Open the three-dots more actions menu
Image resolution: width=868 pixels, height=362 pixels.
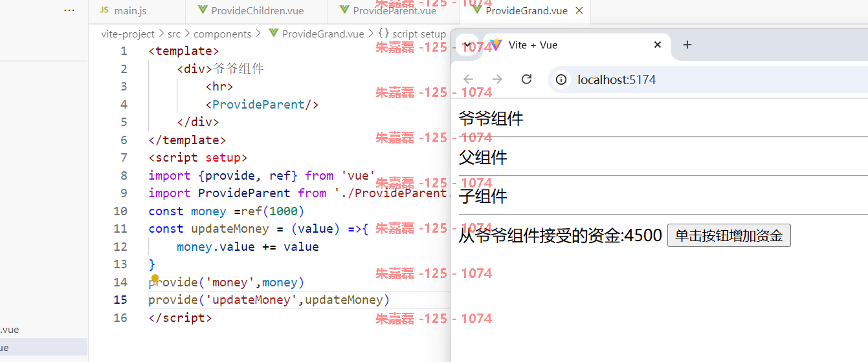(x=69, y=10)
